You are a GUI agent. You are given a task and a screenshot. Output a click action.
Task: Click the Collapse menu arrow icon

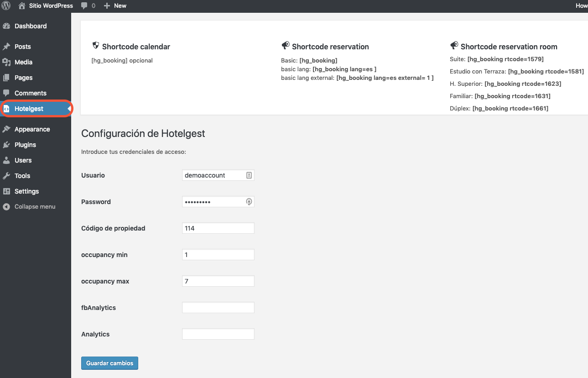[6, 207]
